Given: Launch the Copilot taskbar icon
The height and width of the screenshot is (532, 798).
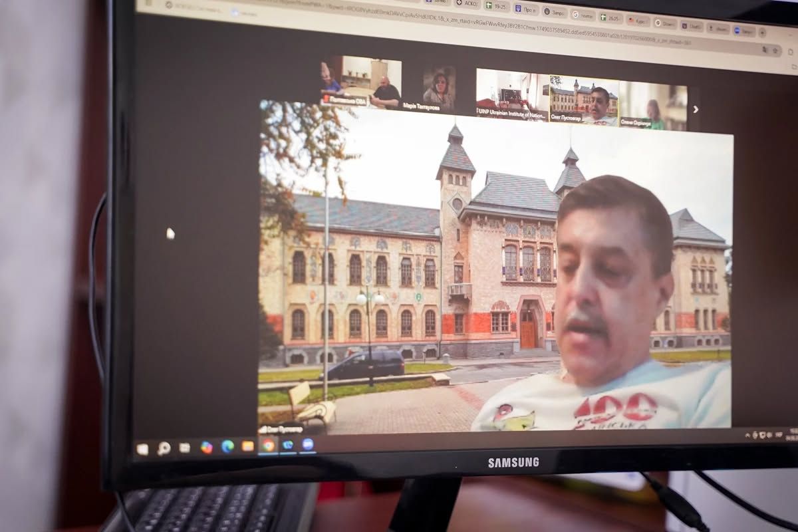Looking at the screenshot, I should [x=207, y=448].
